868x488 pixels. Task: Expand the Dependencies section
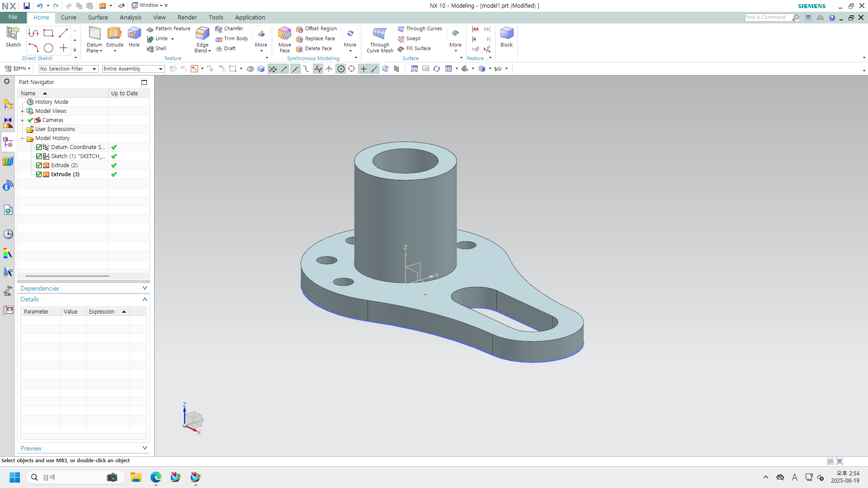tap(84, 288)
